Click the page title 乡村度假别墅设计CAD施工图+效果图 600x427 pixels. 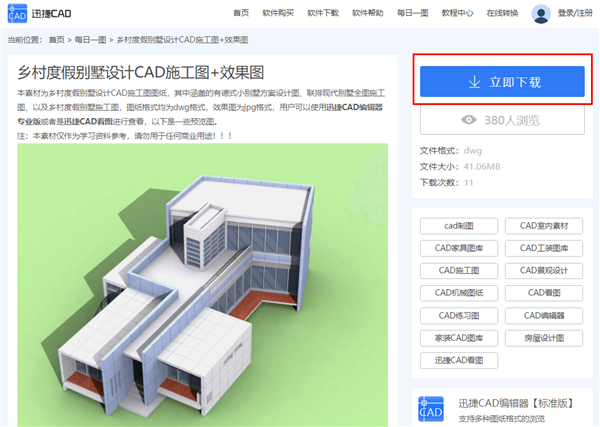140,72
